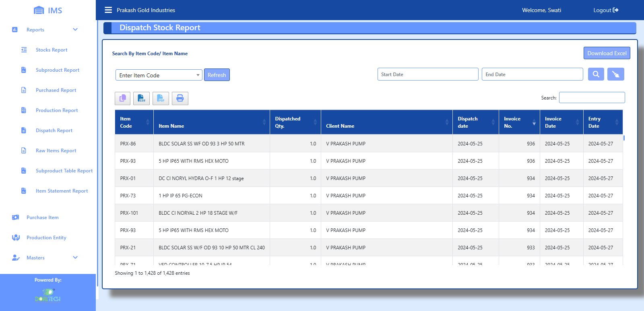The height and width of the screenshot is (311, 644).
Task: Click the IMS warehouse logo icon
Action: point(39,10)
